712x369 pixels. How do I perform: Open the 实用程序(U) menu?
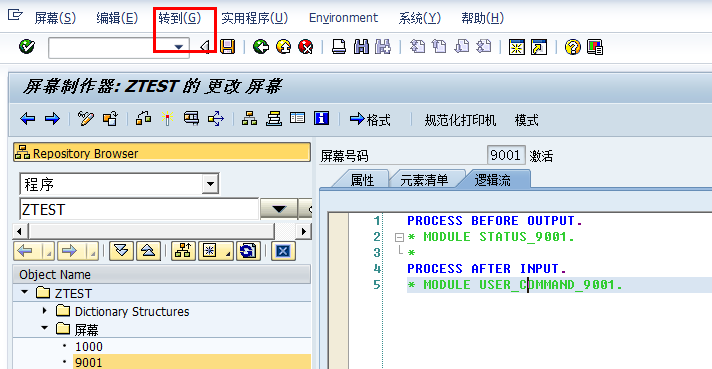pyautogui.click(x=254, y=18)
